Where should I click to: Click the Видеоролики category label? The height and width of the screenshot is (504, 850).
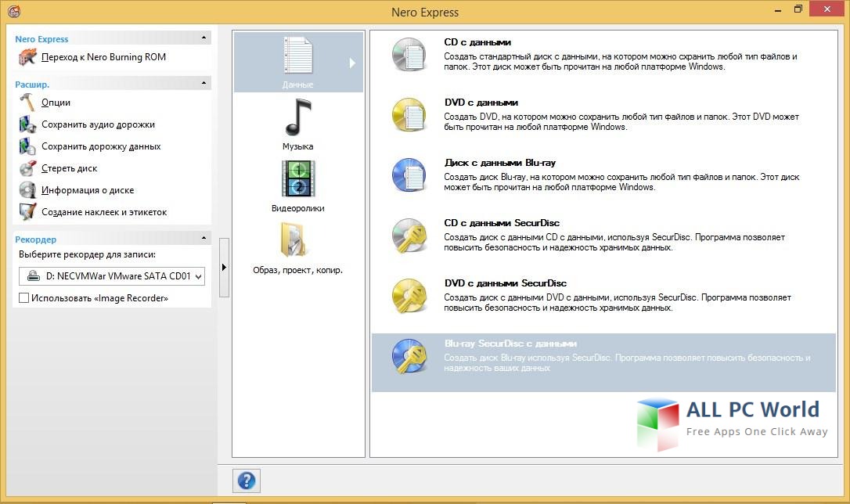pyautogui.click(x=298, y=208)
